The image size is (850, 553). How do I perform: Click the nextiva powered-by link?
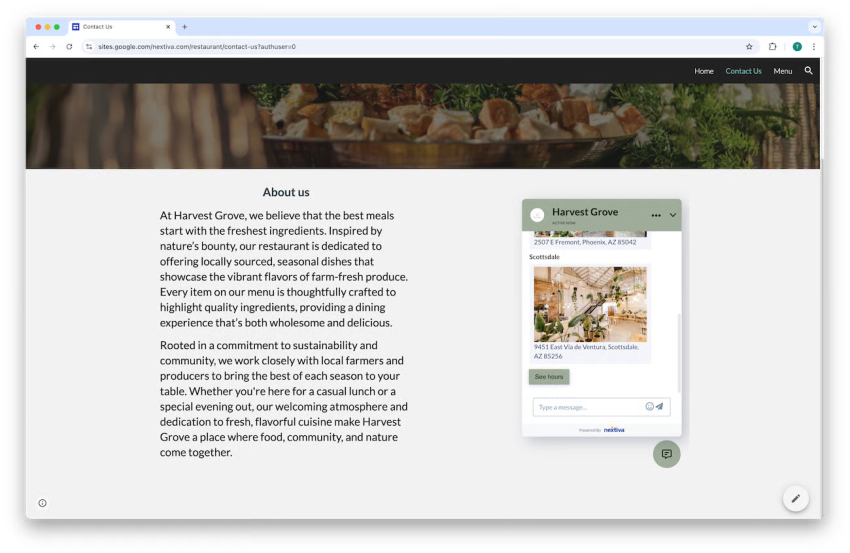point(614,430)
